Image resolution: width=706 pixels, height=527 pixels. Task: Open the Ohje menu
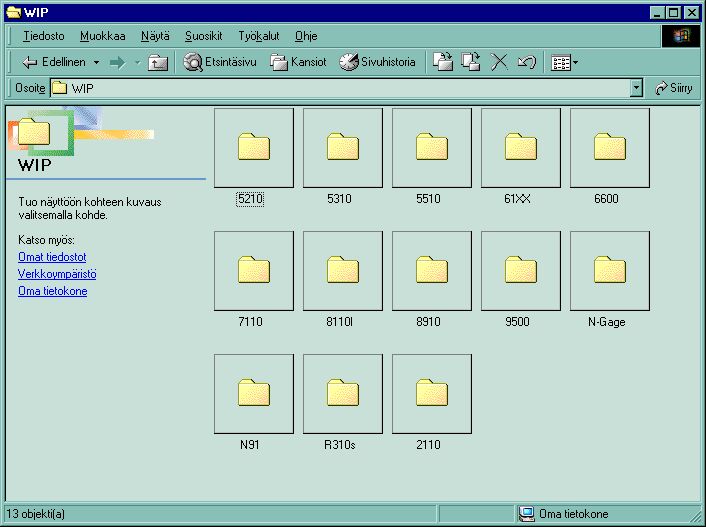[306, 36]
